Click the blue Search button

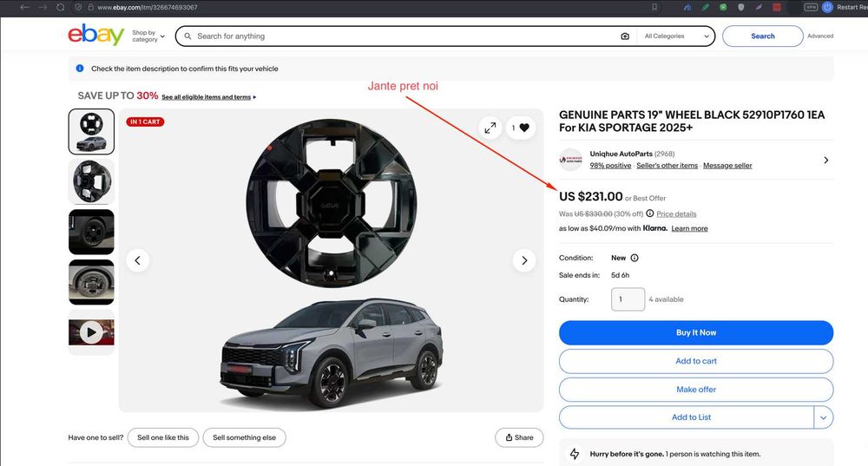pyautogui.click(x=762, y=36)
